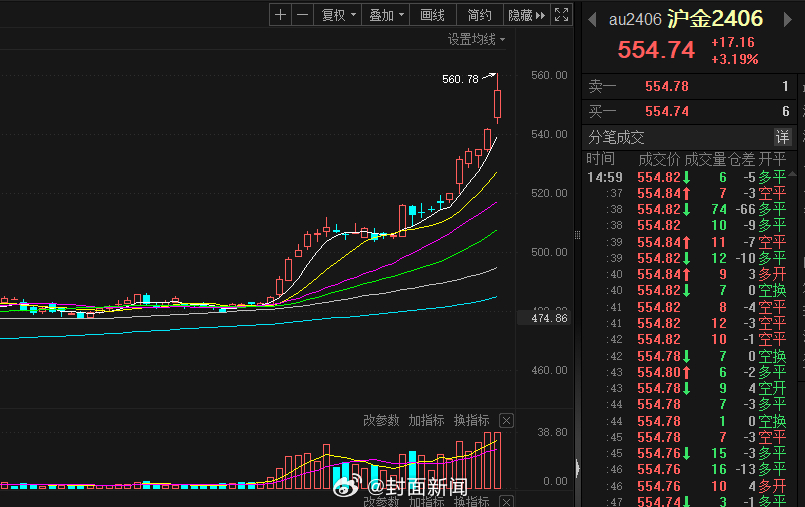Zoom in the chart with plus button
The image size is (805, 507).
click(x=280, y=15)
